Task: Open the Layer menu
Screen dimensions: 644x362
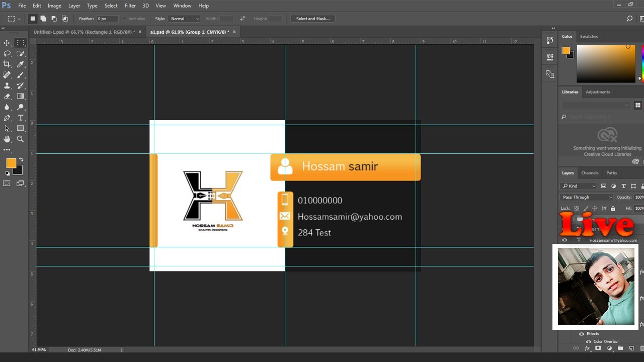Action: click(x=74, y=6)
